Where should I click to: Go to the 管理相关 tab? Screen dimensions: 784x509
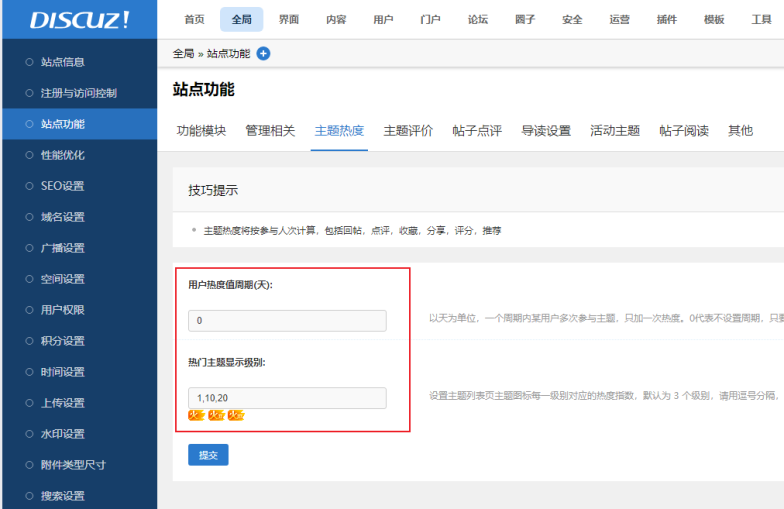pos(270,131)
